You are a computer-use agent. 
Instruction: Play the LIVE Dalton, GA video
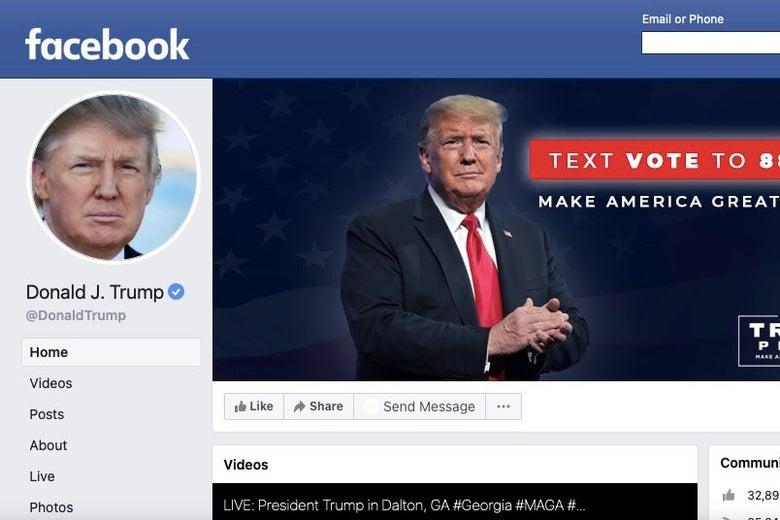455,502
